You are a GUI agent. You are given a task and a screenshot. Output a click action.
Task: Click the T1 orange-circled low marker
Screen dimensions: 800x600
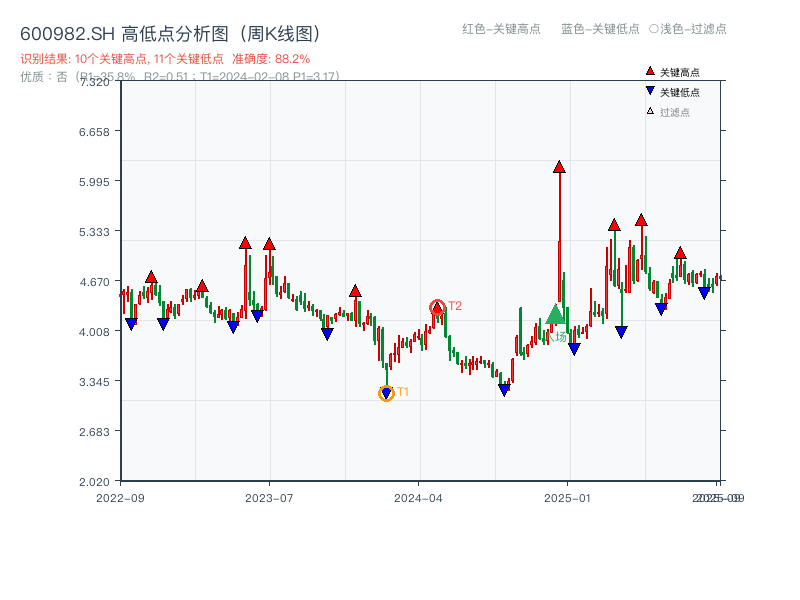tap(386, 392)
